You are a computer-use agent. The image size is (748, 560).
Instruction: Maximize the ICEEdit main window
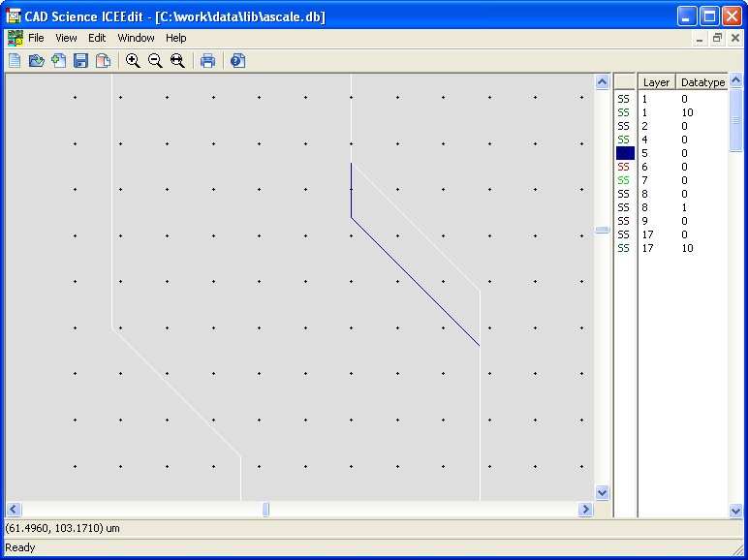click(709, 16)
